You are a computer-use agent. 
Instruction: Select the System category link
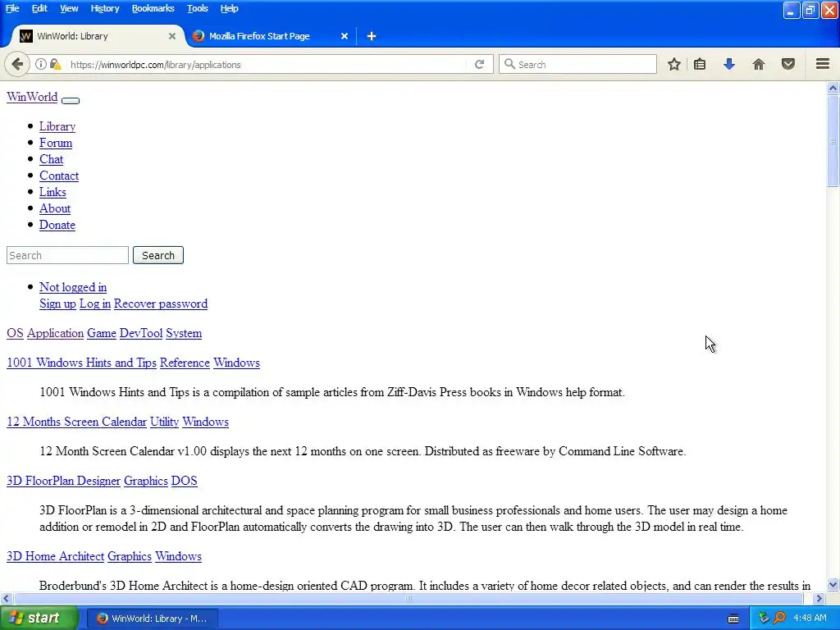click(184, 333)
